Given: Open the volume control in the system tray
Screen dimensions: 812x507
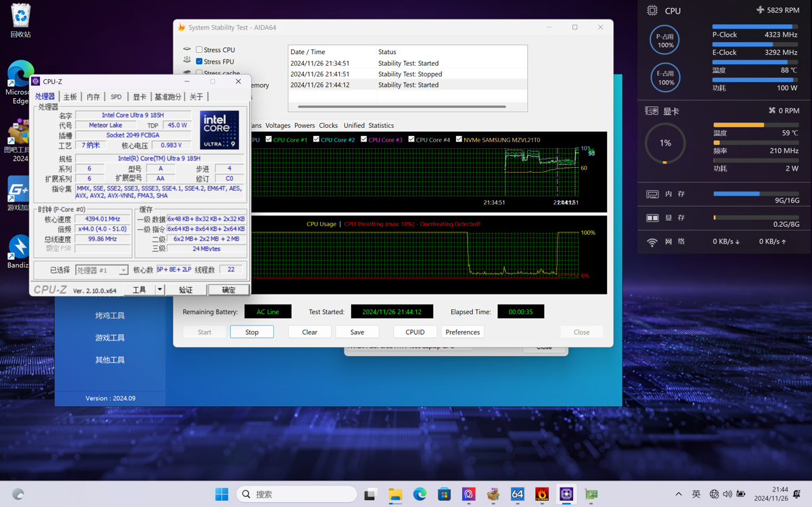Looking at the screenshot, I should 727,494.
